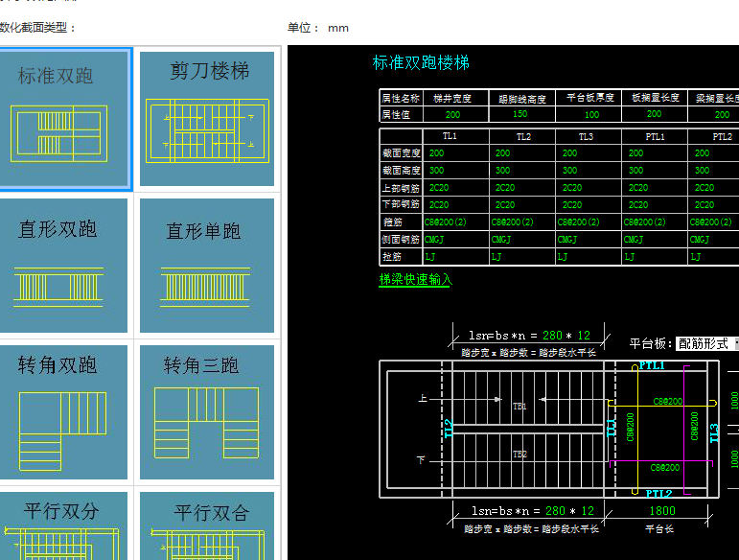Open the 平台板 配筋形式 dropdown

706,343
